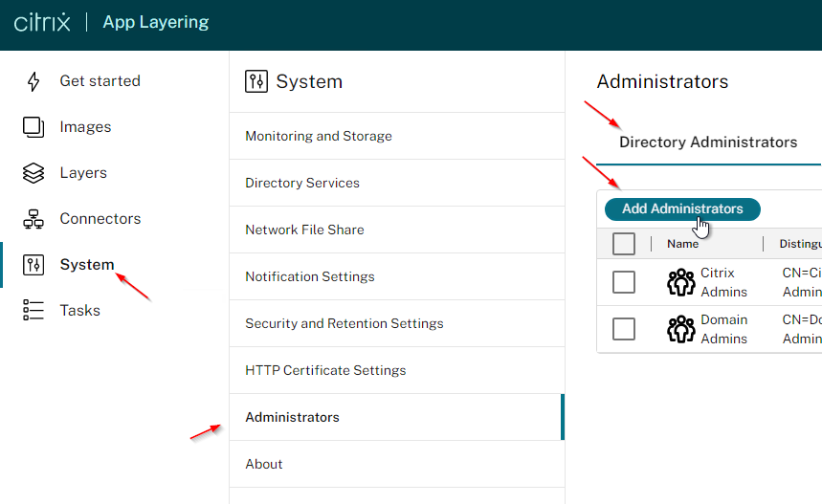Click the Get started lightning bolt icon
Screen dimensions: 822x504
[33, 81]
